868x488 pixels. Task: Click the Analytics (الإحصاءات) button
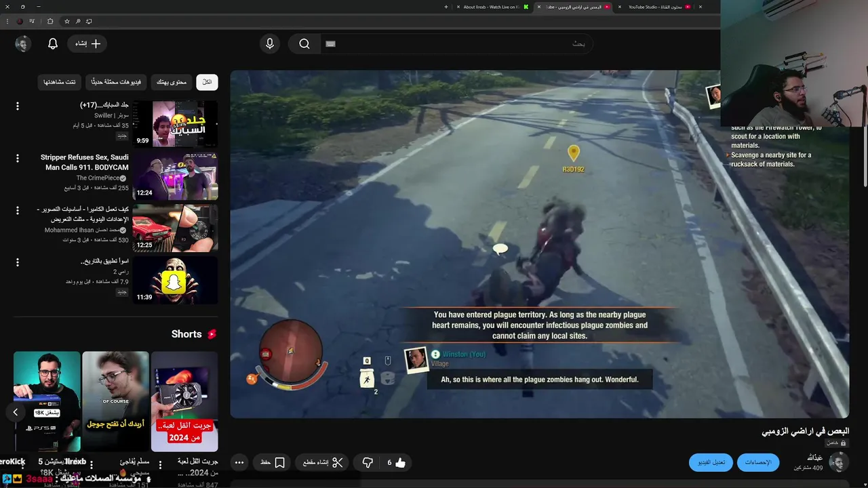tap(758, 462)
